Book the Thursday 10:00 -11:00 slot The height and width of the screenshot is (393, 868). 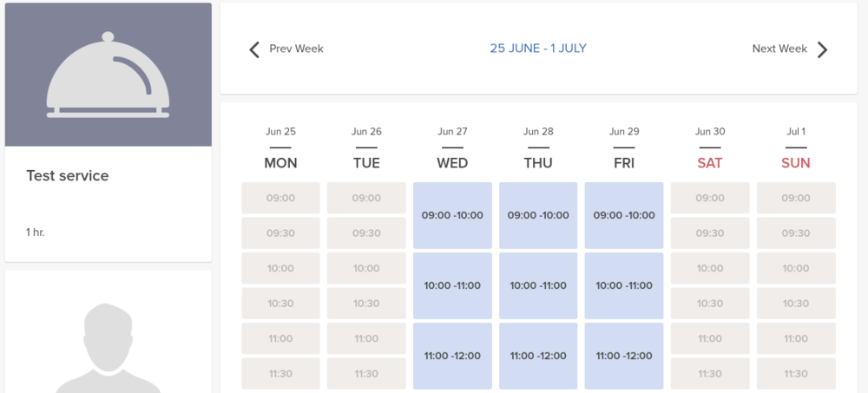[538, 285]
